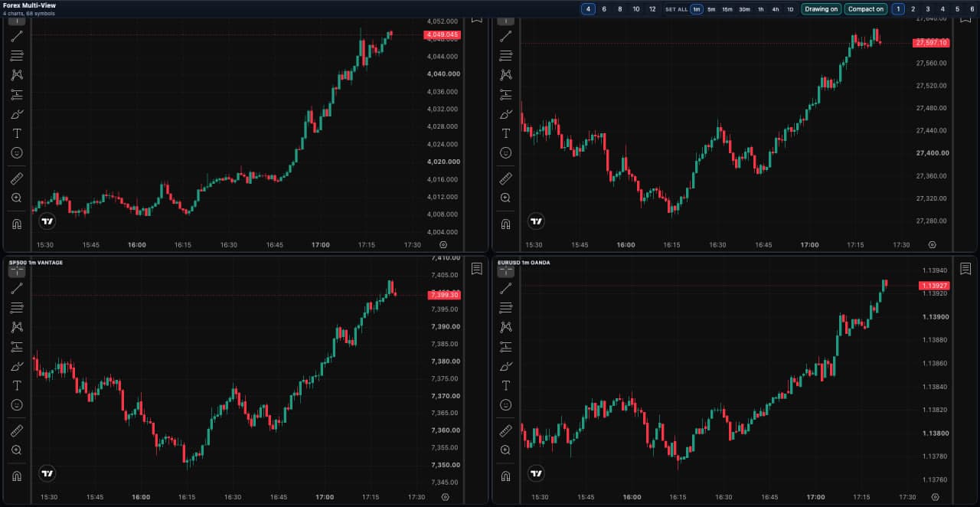Set all charts to the 1h timeframe
This screenshot has width=980, height=507.
pos(761,9)
